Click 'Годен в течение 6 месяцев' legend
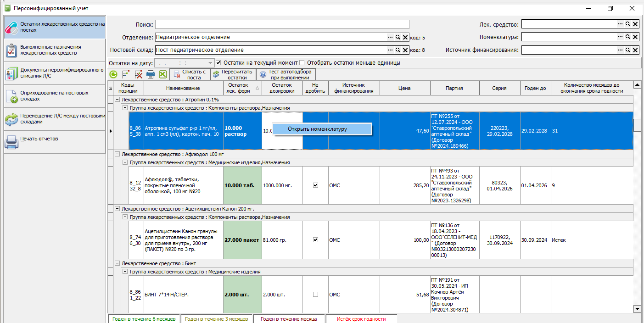Screen dimensions: 644x323 pos(144,319)
